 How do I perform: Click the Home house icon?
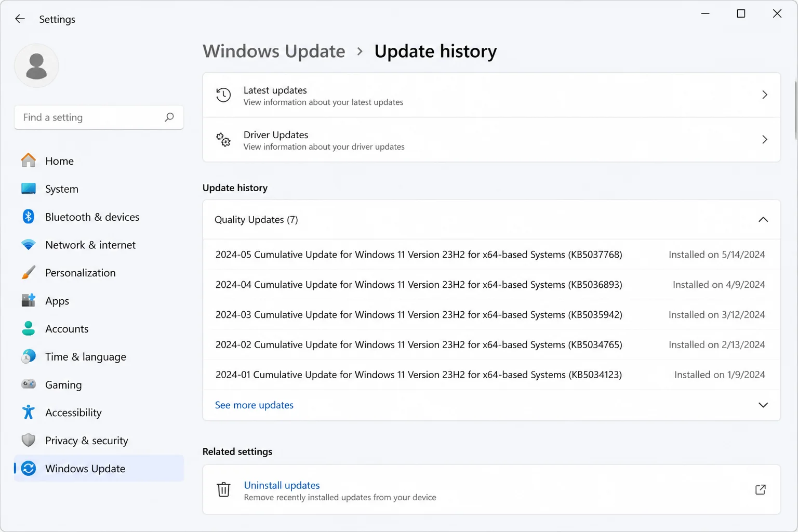(x=29, y=161)
